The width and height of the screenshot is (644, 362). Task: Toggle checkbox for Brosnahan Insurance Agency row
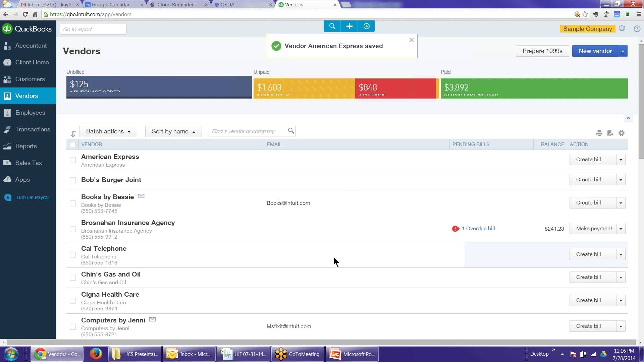click(x=73, y=229)
